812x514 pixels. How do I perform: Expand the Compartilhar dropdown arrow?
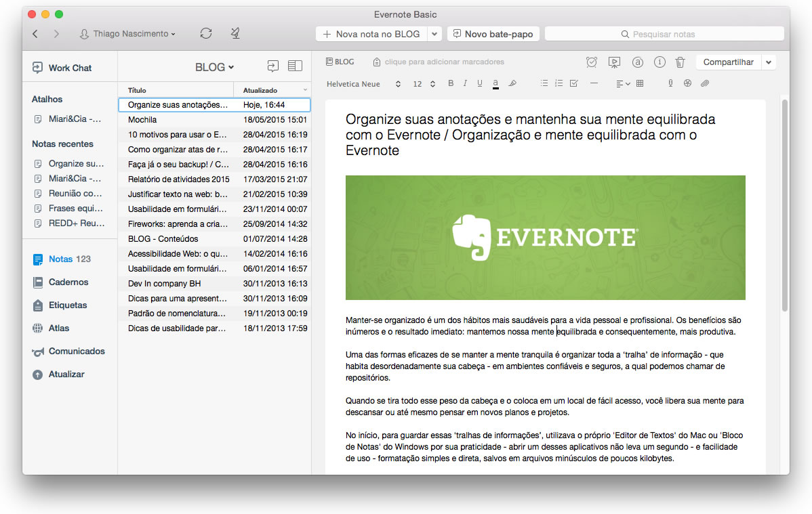point(769,62)
